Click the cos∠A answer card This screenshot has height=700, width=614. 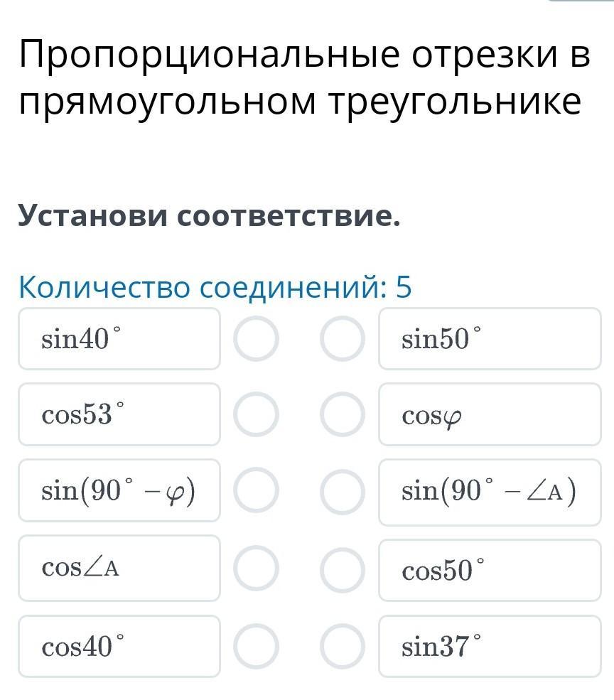(x=119, y=568)
